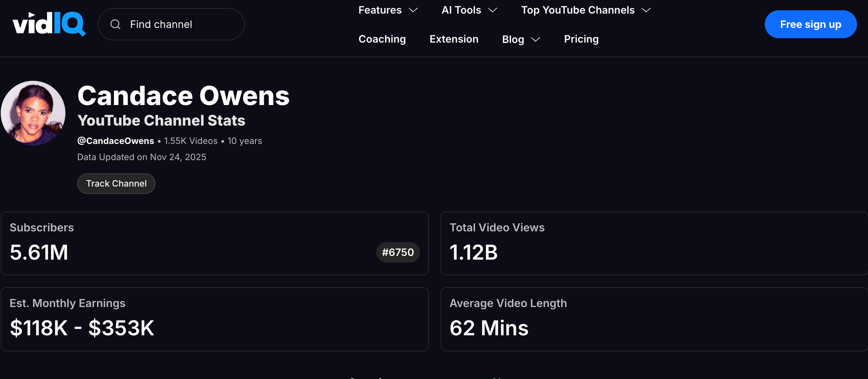Click the Subscribers label

point(42,228)
